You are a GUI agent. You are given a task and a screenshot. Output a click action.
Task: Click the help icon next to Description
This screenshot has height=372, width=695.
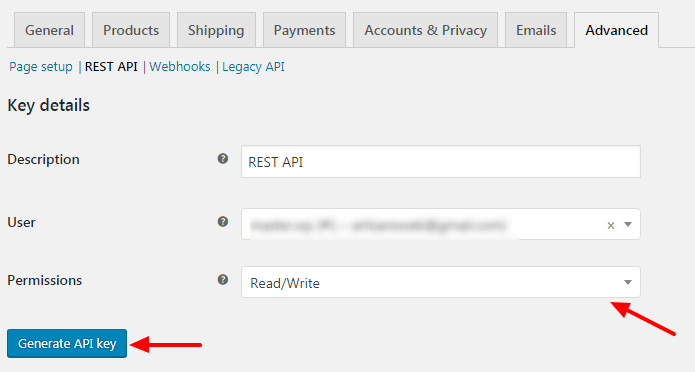[x=223, y=159]
